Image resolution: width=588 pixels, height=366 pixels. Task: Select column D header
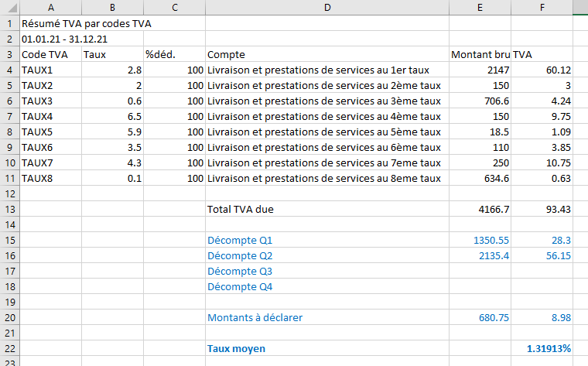327,8
